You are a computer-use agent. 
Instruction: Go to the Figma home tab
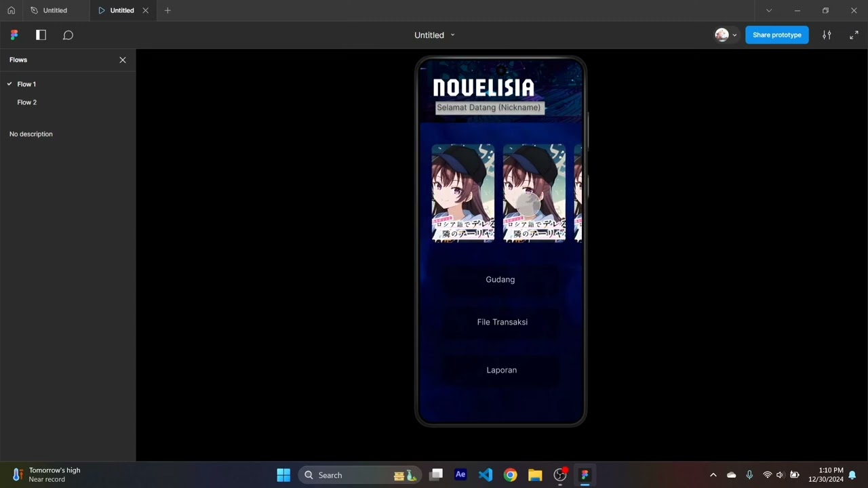click(11, 10)
